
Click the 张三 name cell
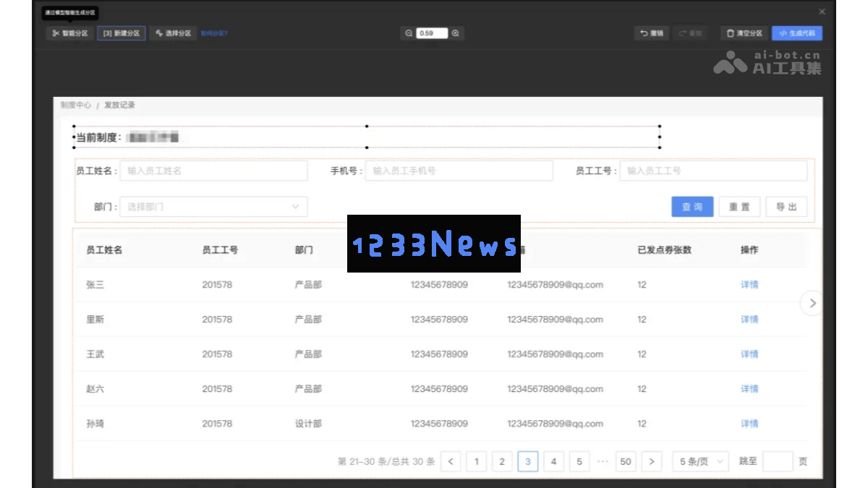pyautogui.click(x=95, y=285)
